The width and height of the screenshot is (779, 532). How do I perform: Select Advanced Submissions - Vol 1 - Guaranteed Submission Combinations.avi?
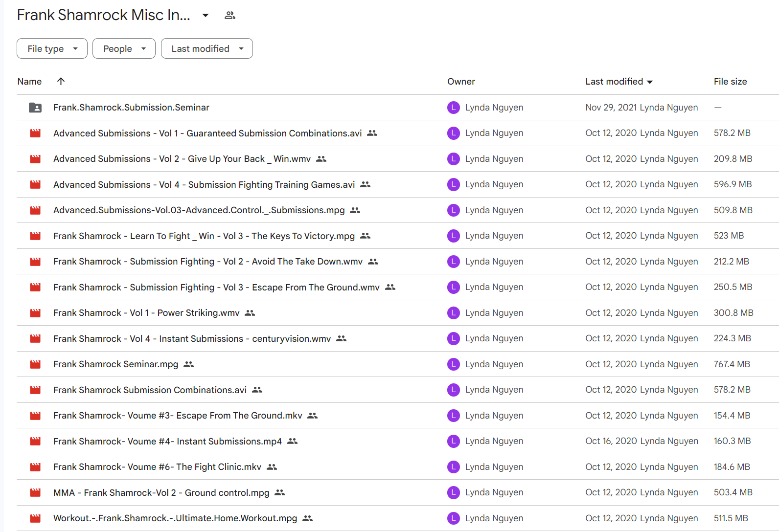pos(207,133)
